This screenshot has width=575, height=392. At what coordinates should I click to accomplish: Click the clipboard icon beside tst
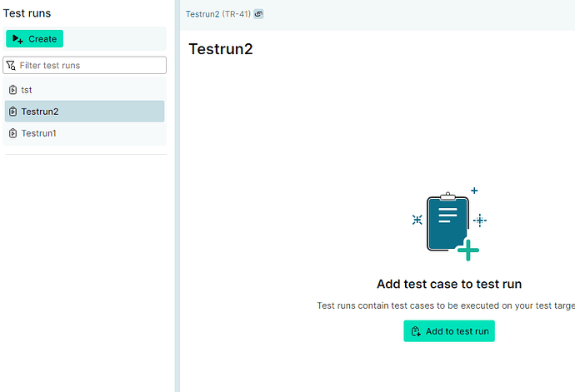(12, 90)
